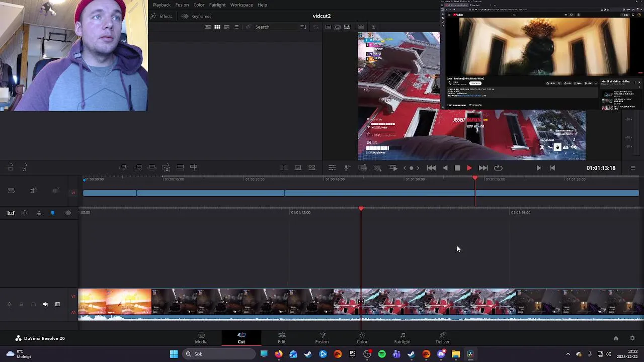
Task: Click the Place On Top icon
Action: pyautogui.click(x=180, y=167)
